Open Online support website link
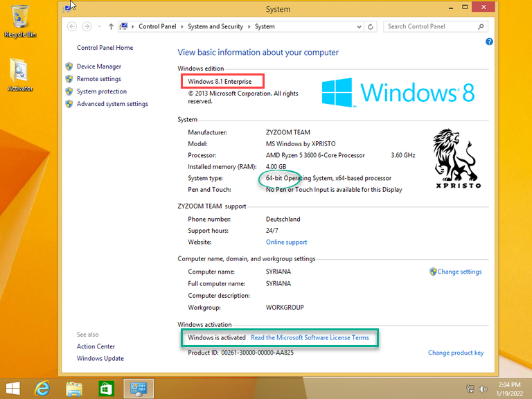The width and height of the screenshot is (532, 399). click(x=286, y=242)
